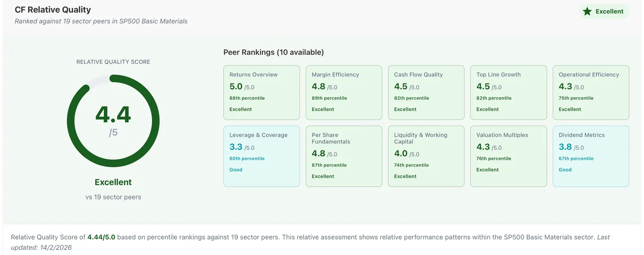This screenshot has height=255, width=644.
Task: Click the 5.0 score in Returns Overview
Action: pos(236,87)
